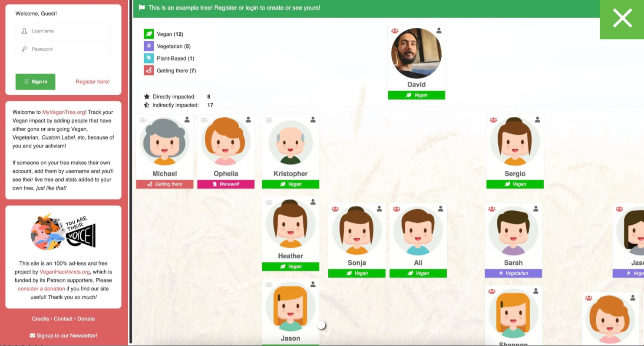Click the Directly impacted star icon
644x346 pixels.
(x=147, y=96)
